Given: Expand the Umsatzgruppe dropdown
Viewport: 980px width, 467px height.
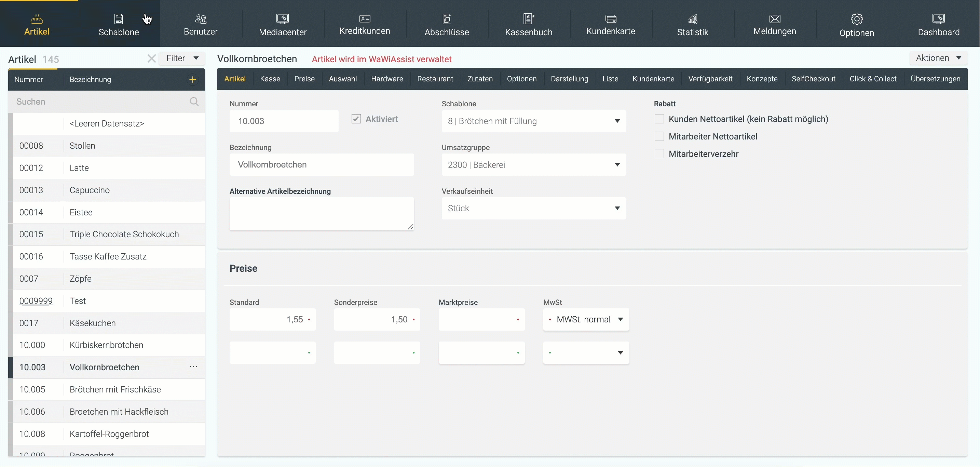Looking at the screenshot, I should point(533,165).
